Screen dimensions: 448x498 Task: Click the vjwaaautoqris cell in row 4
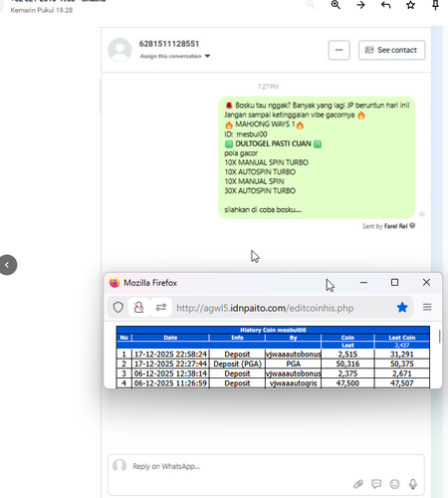click(293, 383)
